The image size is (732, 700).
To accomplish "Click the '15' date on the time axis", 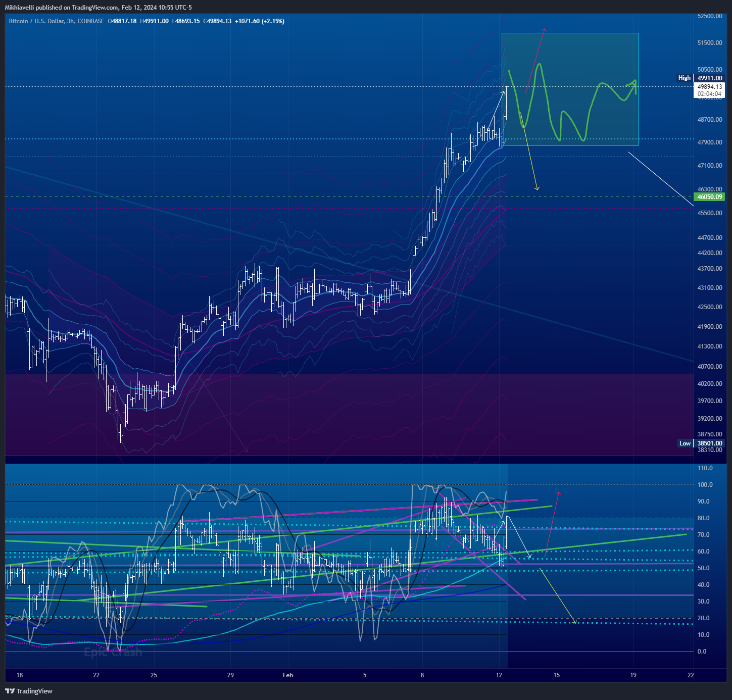I will tap(557, 675).
